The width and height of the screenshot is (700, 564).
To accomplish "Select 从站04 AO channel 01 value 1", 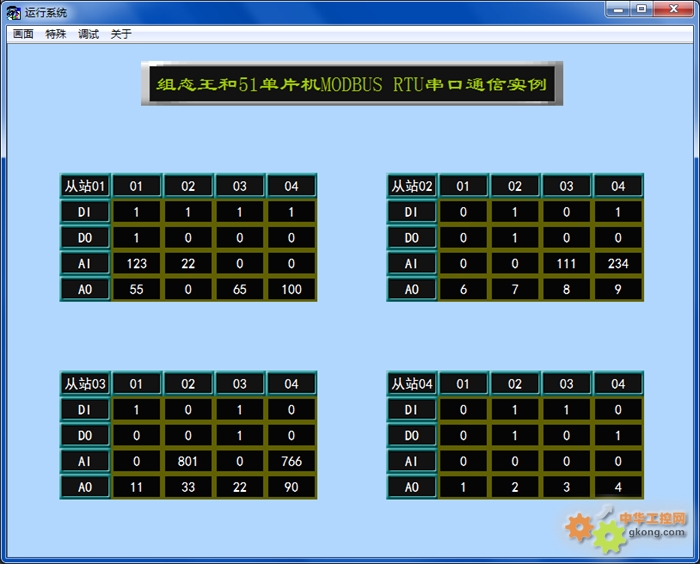I will tap(463, 487).
